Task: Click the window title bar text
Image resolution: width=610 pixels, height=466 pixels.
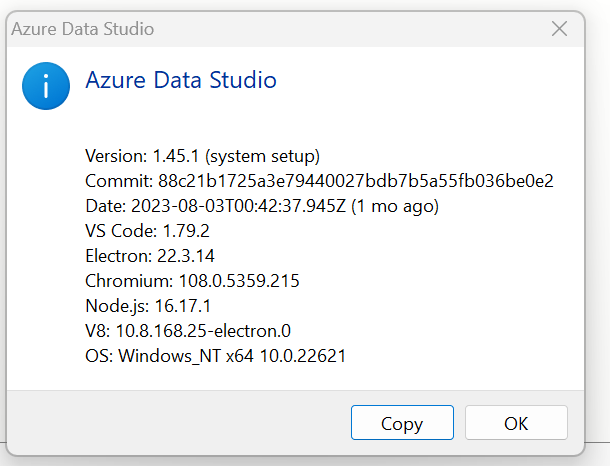Action: 82,29
